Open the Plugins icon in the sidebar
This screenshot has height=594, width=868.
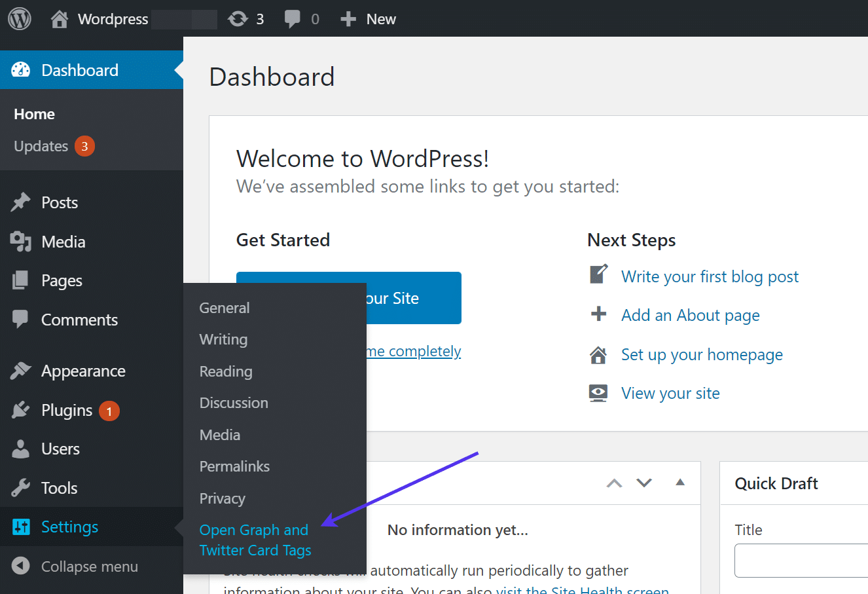click(20, 410)
